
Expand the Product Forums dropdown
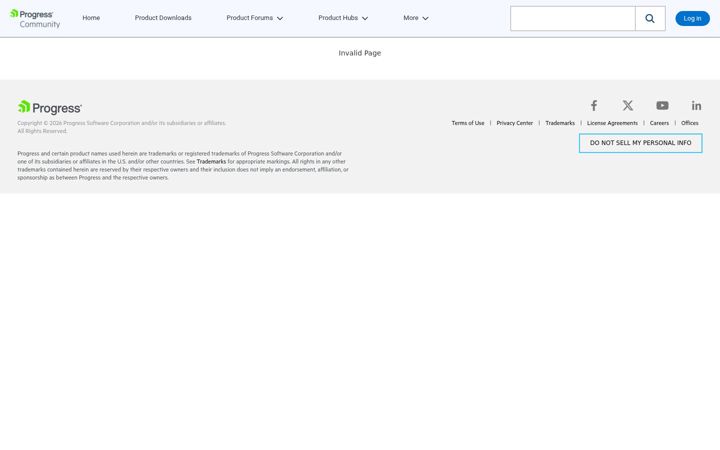tap(254, 18)
